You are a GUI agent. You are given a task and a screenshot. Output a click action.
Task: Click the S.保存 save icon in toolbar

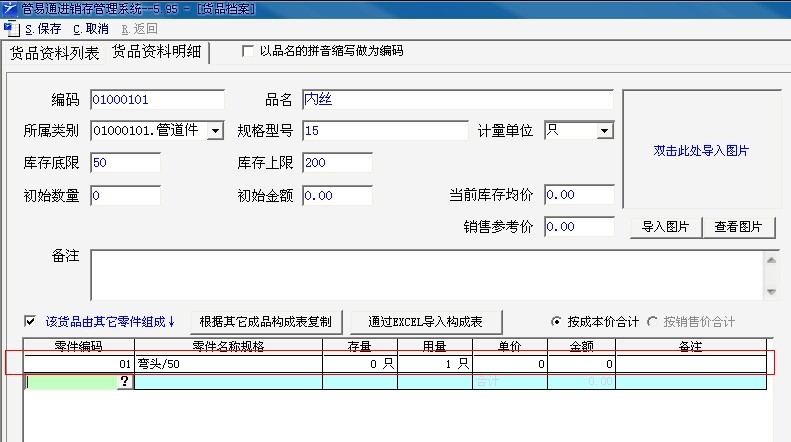(12, 29)
